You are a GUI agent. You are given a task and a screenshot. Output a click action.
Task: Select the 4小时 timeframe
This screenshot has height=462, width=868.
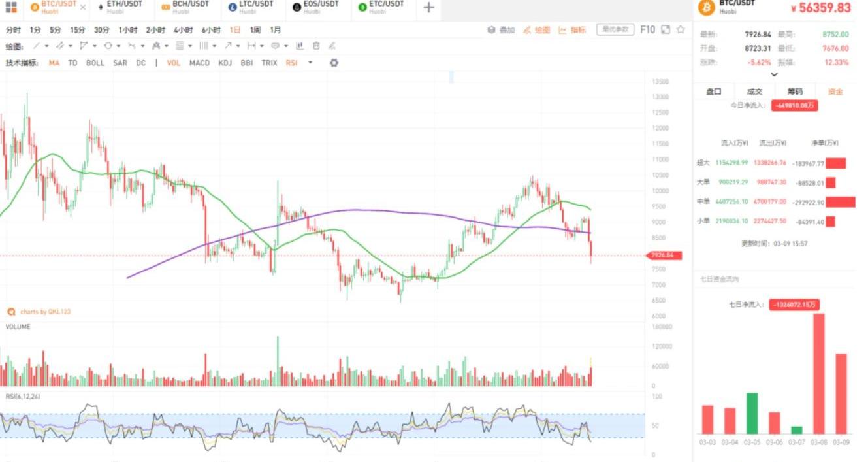(x=183, y=30)
